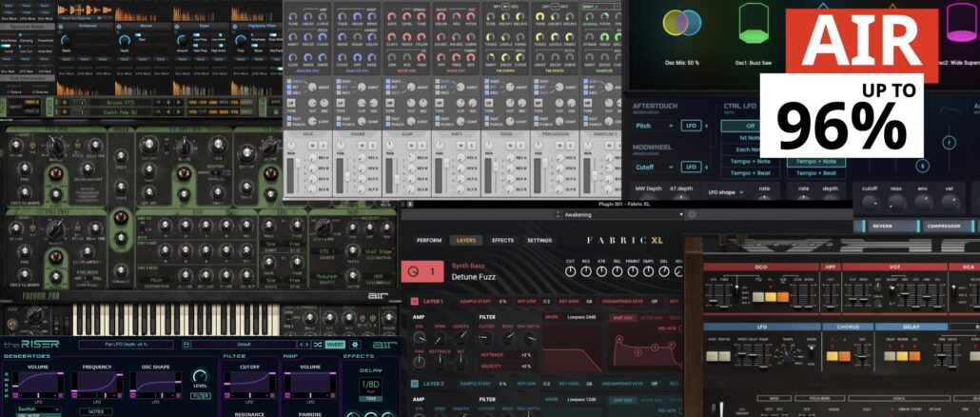The height and width of the screenshot is (417, 980).
Task: Select Layer 1 AMP ENV tab
Action: tap(624, 318)
